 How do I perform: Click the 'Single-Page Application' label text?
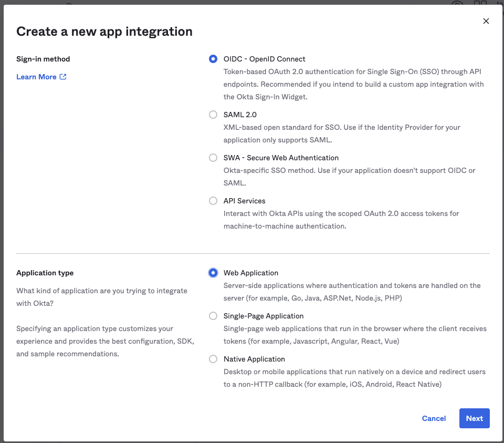point(263,316)
